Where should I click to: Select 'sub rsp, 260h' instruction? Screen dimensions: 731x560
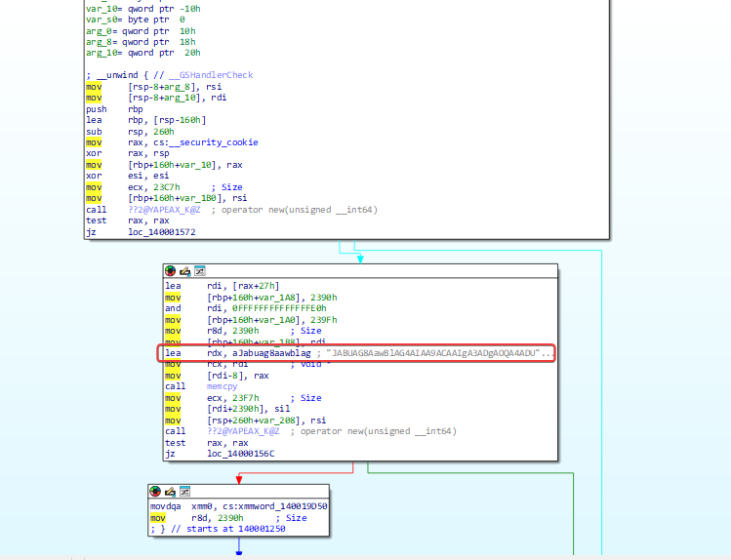tap(130, 132)
